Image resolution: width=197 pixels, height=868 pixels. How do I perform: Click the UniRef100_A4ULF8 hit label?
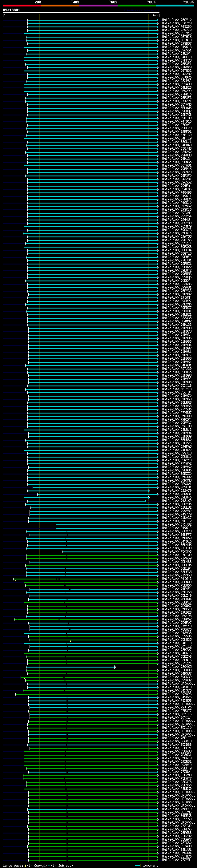point(177,57)
